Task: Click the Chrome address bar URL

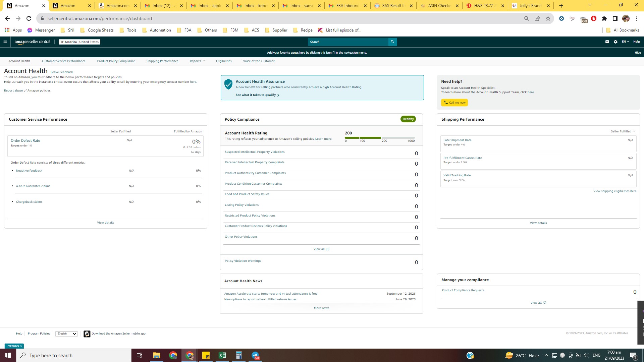Action: pos(100,18)
